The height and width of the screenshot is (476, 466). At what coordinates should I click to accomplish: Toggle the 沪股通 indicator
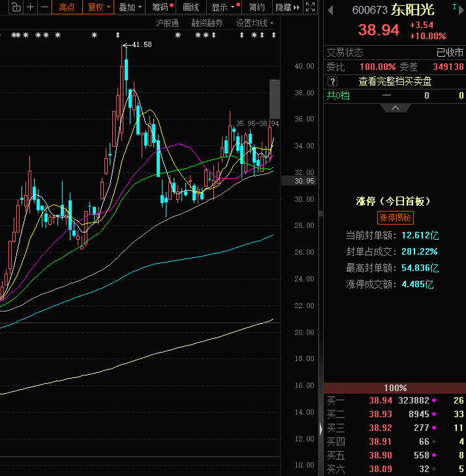[167, 23]
